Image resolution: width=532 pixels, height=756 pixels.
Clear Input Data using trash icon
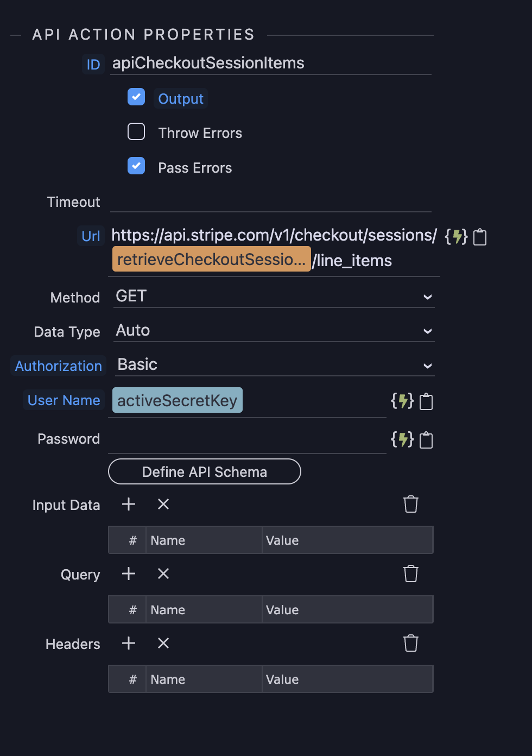411,504
